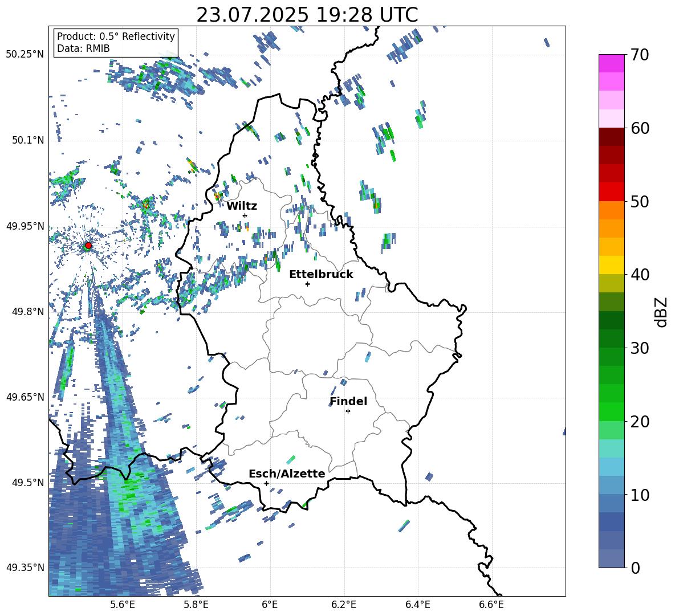Click the Esch/Alzette station cross marker
The width and height of the screenshot is (675, 616).
(x=266, y=483)
